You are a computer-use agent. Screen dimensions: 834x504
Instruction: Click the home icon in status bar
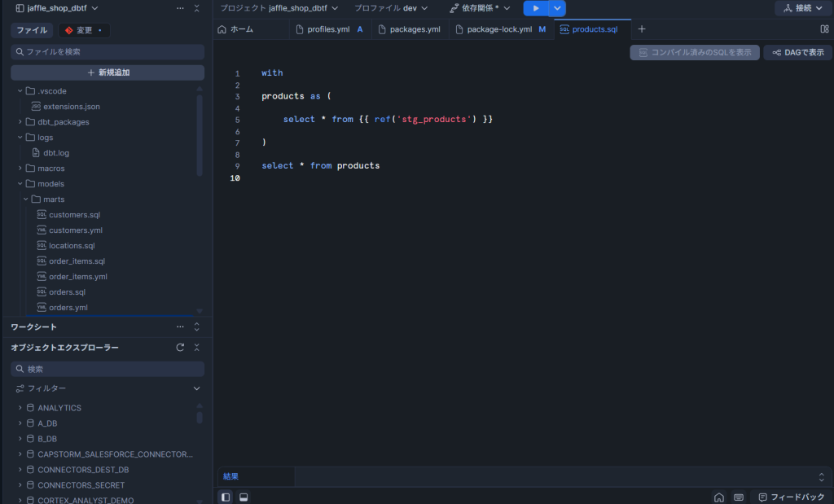point(718,497)
